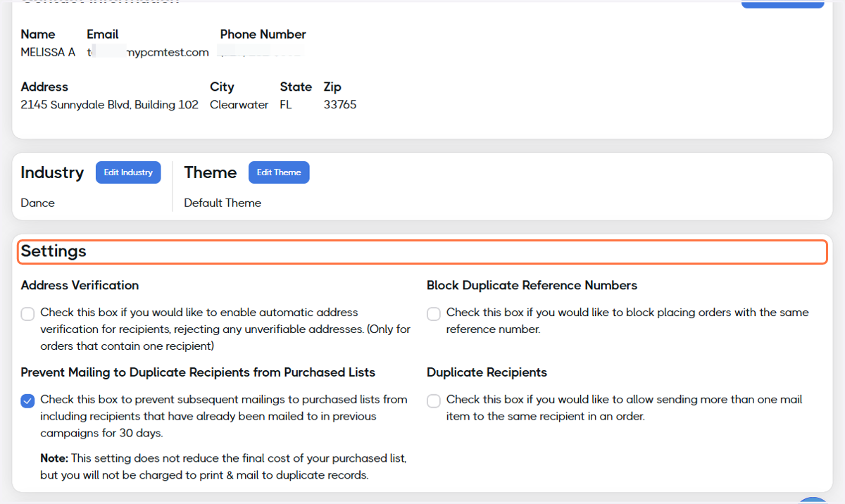Open the Edit Theme button

[x=279, y=172]
